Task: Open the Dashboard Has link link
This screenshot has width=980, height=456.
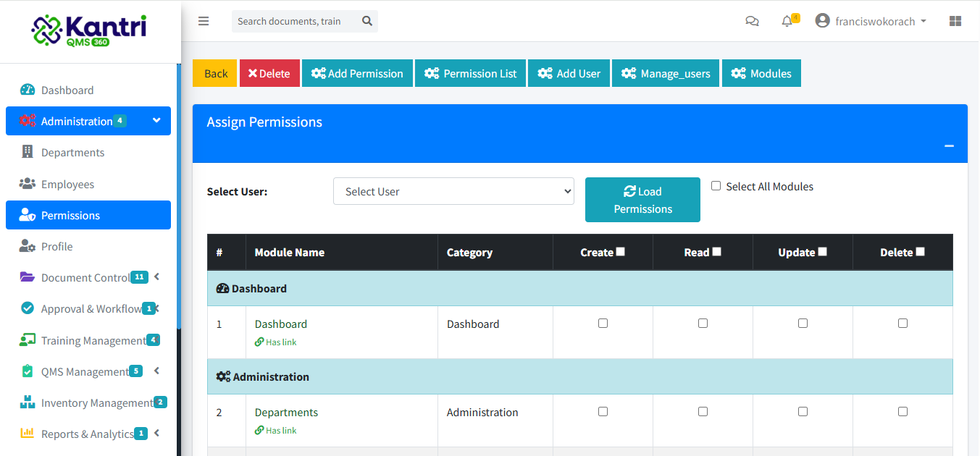Action: pyautogui.click(x=275, y=342)
